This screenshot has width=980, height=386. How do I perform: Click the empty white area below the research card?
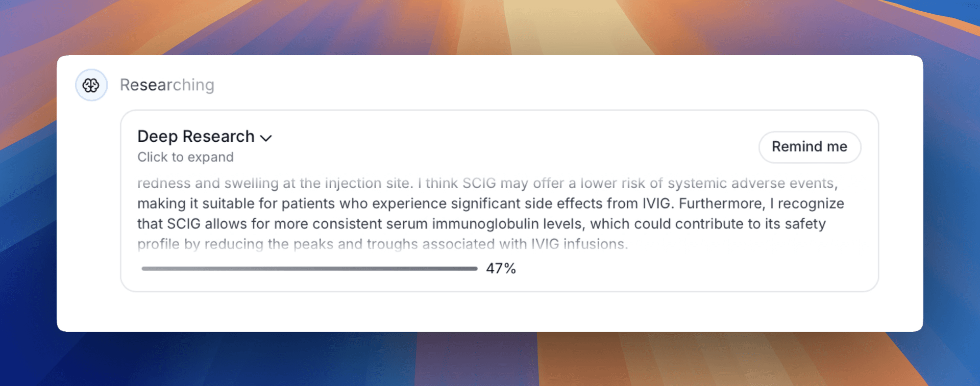pos(490,312)
